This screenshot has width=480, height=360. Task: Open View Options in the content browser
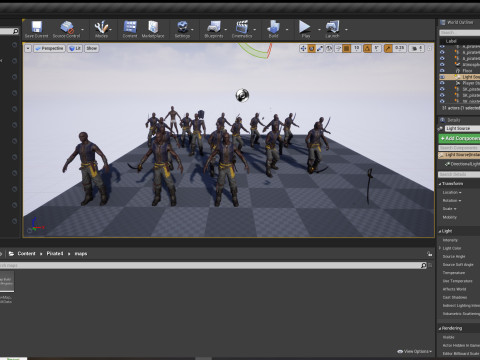click(x=414, y=351)
